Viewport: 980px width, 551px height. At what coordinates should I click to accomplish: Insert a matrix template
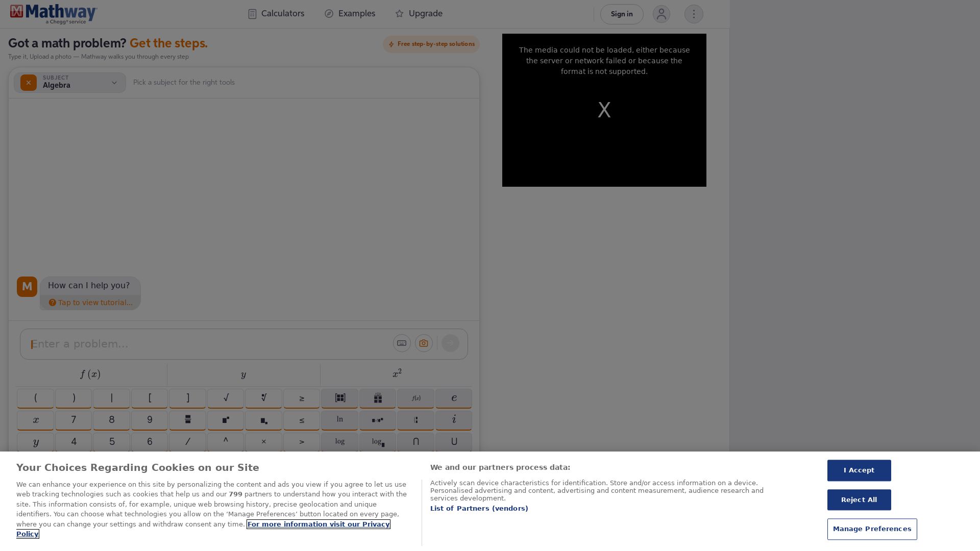tap(339, 398)
